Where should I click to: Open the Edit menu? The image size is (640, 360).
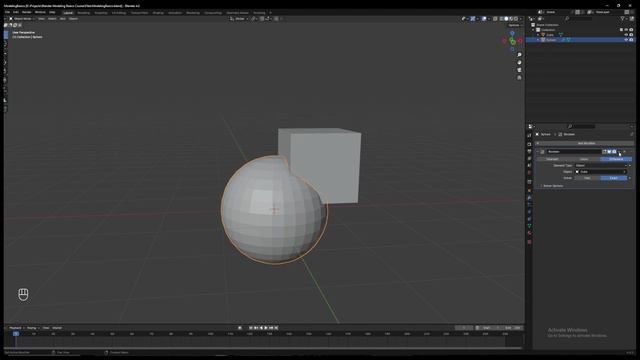(x=16, y=12)
